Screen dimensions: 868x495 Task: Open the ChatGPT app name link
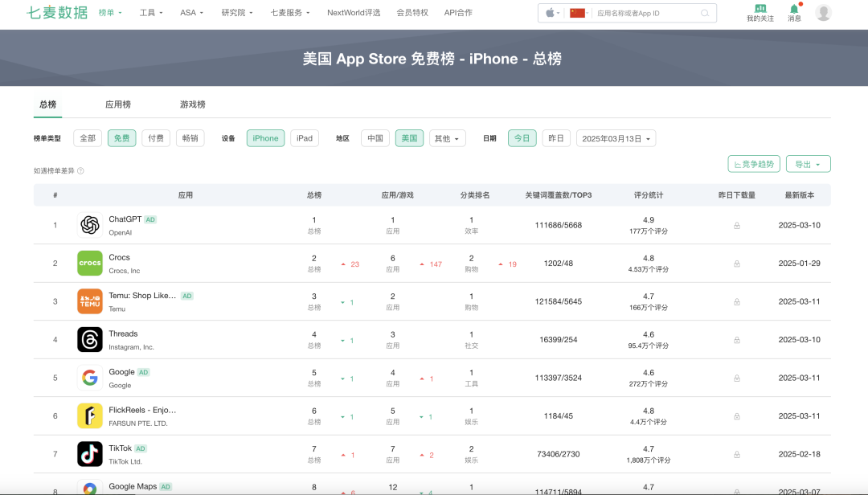point(125,219)
